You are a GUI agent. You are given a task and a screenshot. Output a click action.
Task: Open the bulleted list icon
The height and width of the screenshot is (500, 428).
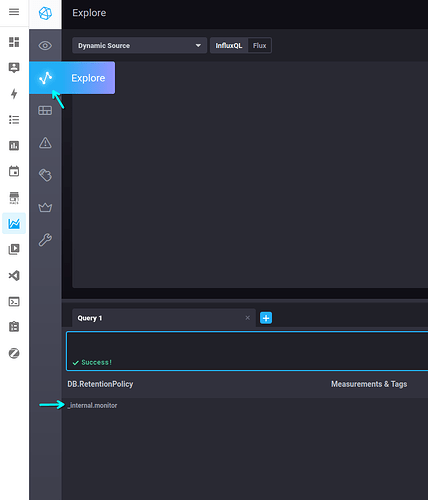pyautogui.click(x=14, y=119)
